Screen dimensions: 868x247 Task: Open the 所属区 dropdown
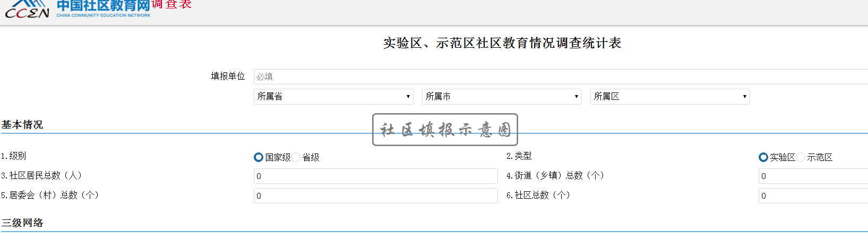click(670, 97)
